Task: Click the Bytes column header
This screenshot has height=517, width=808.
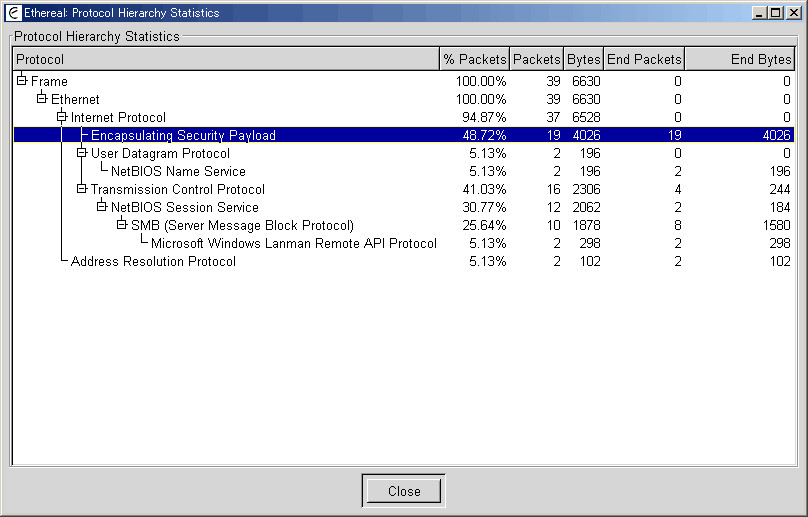Action: pos(583,59)
